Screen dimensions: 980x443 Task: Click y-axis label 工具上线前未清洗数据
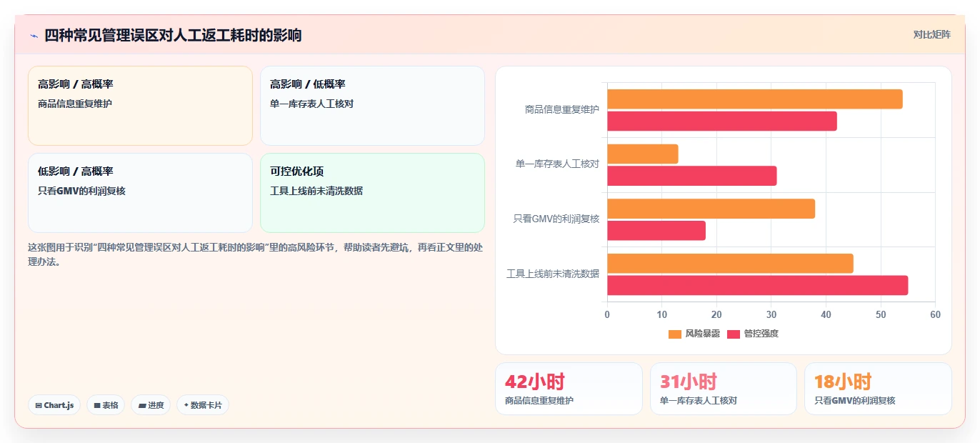point(553,273)
